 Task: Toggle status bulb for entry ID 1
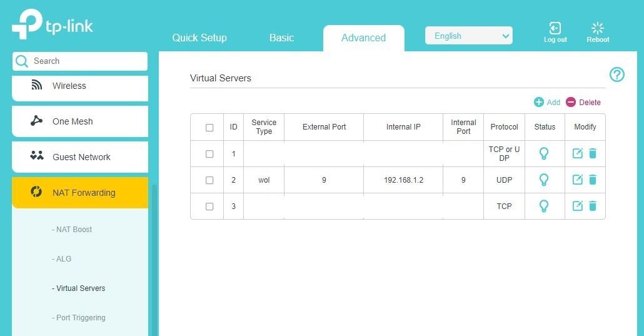(x=544, y=153)
